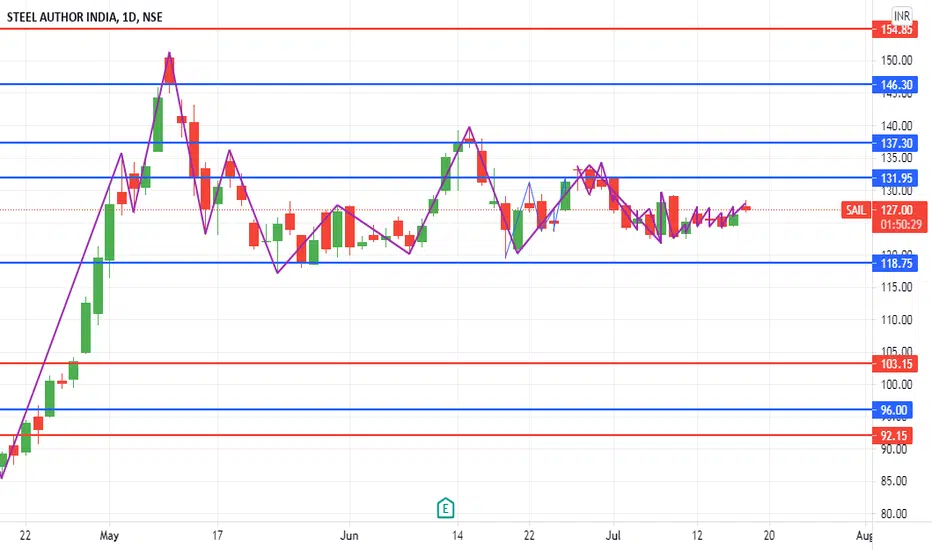
Task: Click the INR currency button
Action: pyautogui.click(x=902, y=16)
